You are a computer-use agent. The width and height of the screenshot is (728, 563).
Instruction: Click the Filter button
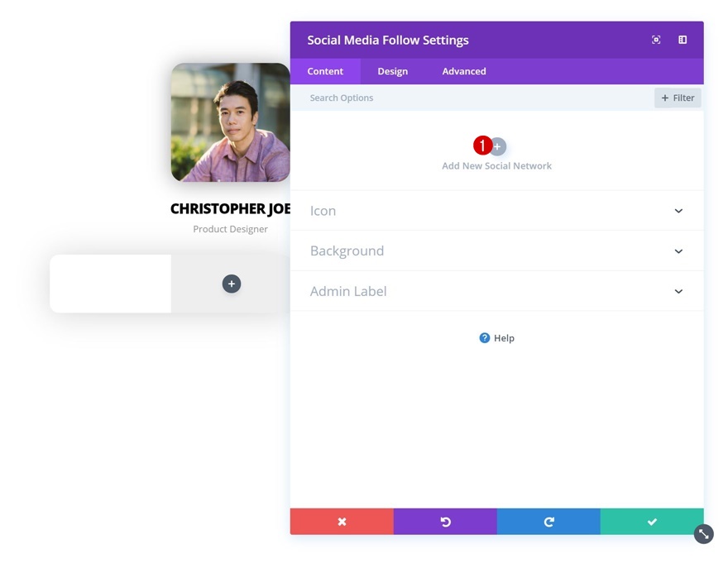678,98
